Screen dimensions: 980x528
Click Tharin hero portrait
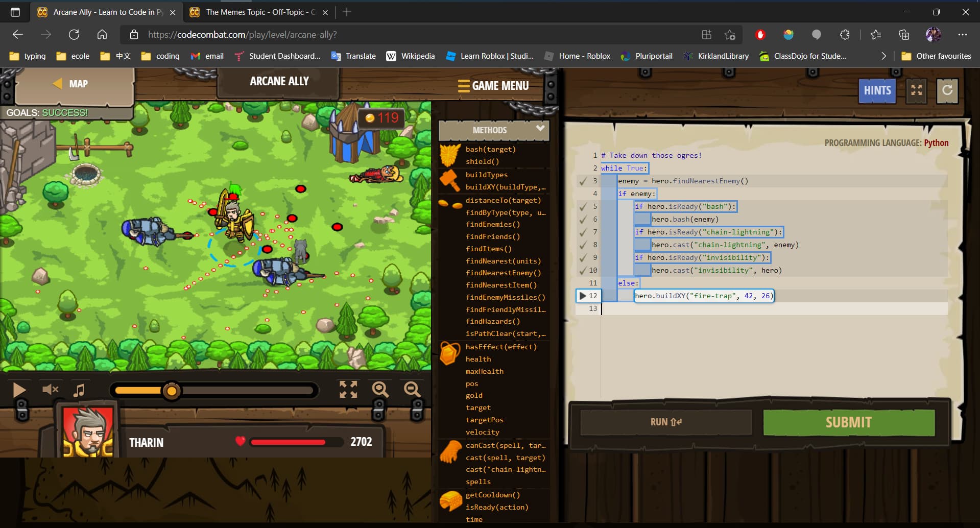[88, 431]
